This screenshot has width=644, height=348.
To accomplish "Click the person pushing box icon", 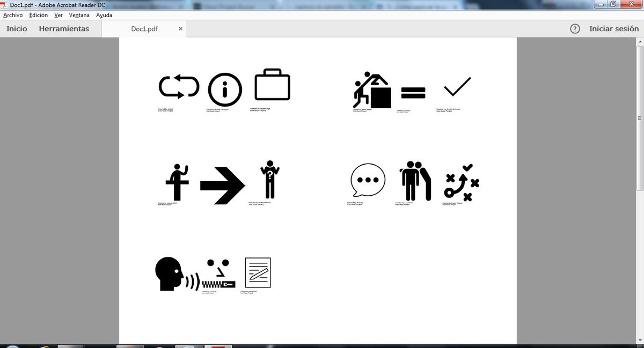I will pos(372,90).
